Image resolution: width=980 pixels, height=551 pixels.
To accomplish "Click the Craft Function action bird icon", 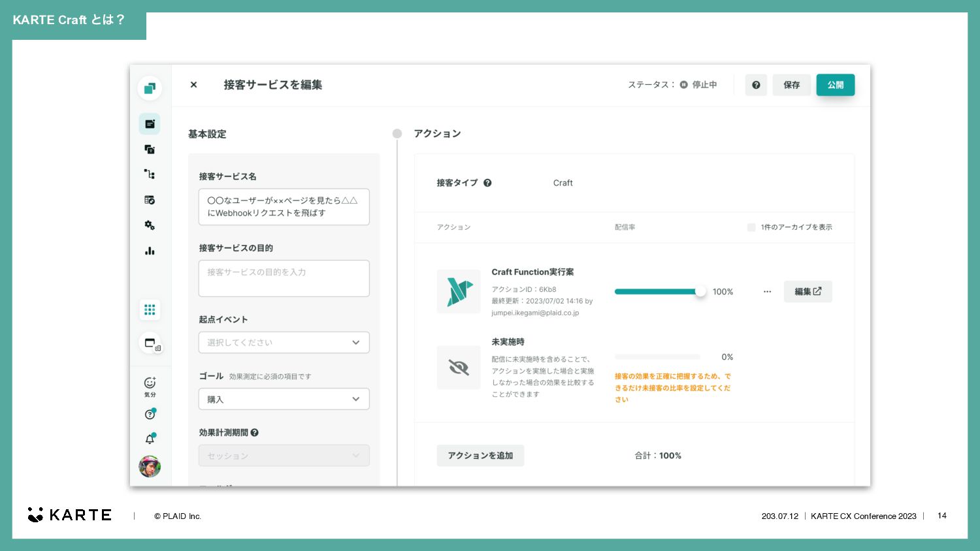I will point(459,292).
